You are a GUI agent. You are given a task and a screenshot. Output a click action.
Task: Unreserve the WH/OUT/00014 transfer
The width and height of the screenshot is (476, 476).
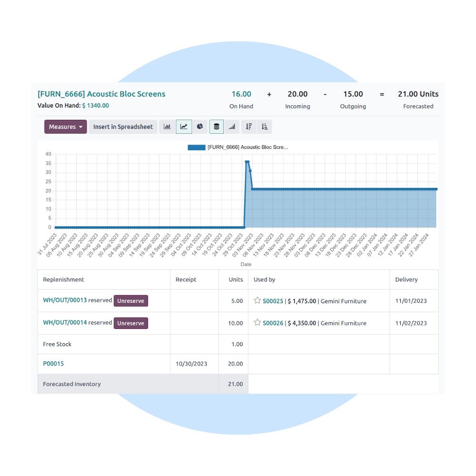coord(130,323)
